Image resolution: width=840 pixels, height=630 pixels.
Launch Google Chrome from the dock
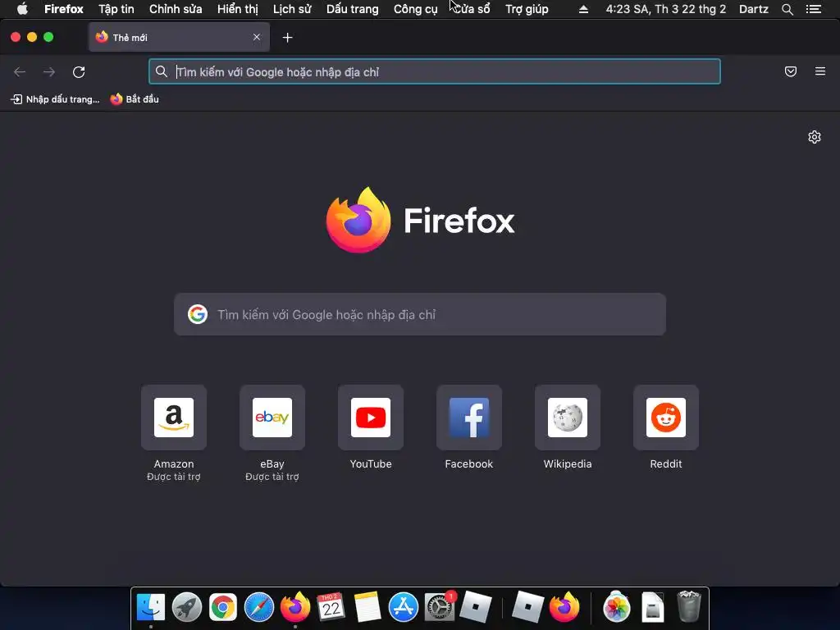pyautogui.click(x=223, y=607)
